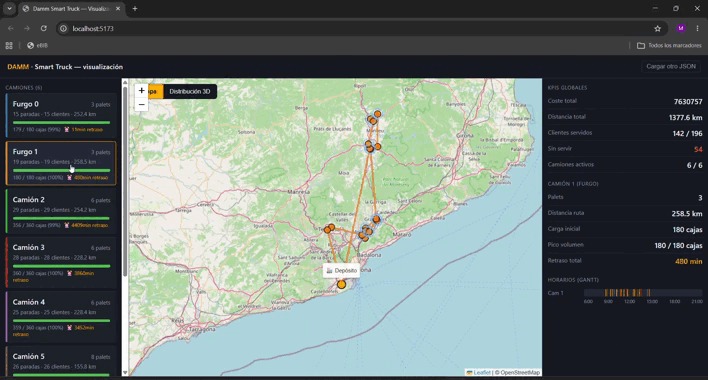This screenshot has height=380, width=708.
Task: Select the Furgo 1 truck card
Action: pyautogui.click(x=61, y=163)
